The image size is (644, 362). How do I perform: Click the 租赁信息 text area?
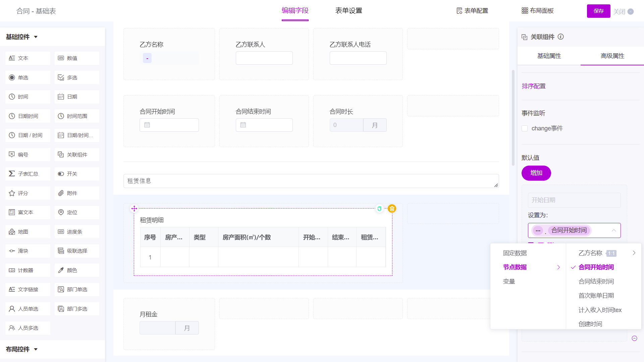point(311,181)
